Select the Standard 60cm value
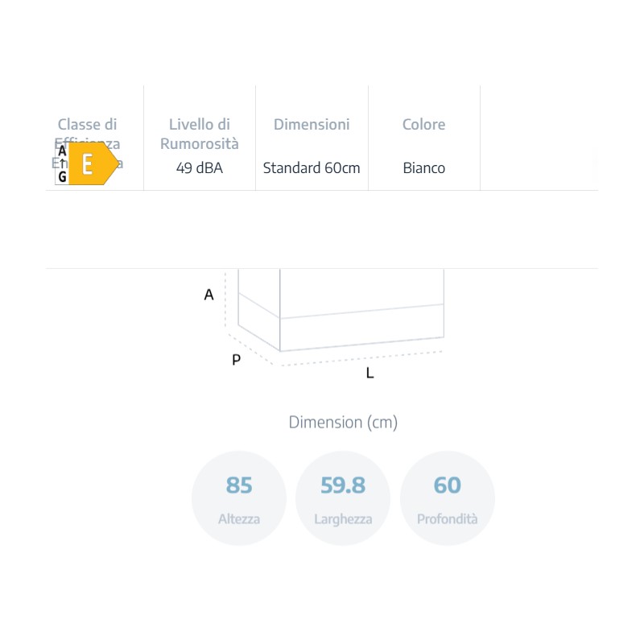 click(x=312, y=168)
